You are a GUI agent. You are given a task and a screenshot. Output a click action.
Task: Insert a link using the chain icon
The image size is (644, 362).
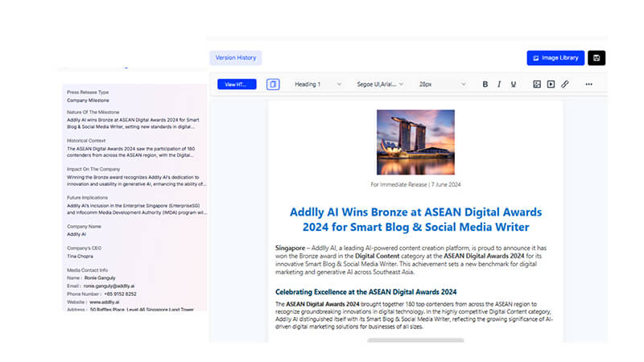[x=565, y=84]
